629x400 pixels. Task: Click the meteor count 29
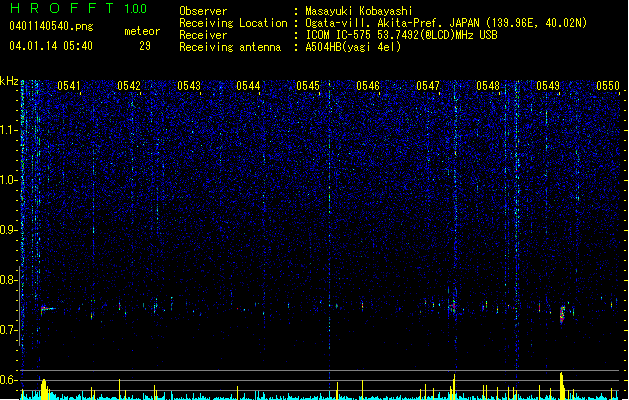pyautogui.click(x=145, y=46)
